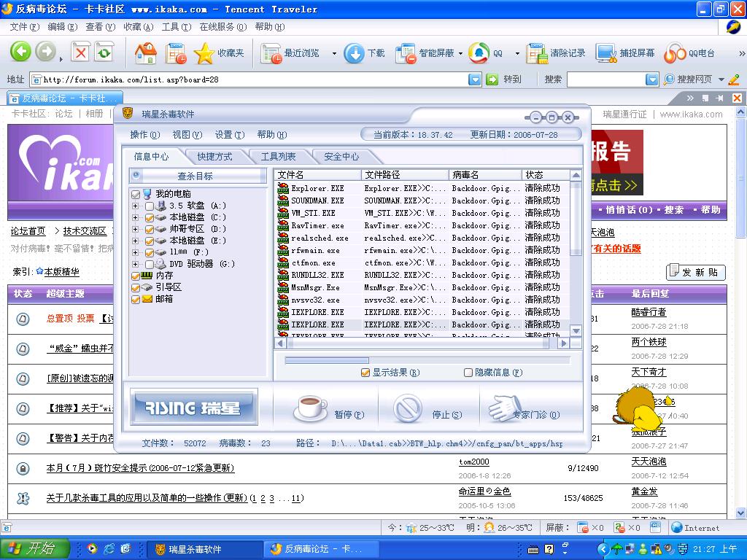Image resolution: width=747 pixels, height=560 pixels.
Task: Click the 智能屏蔽 smart block icon
Action: click(406, 53)
